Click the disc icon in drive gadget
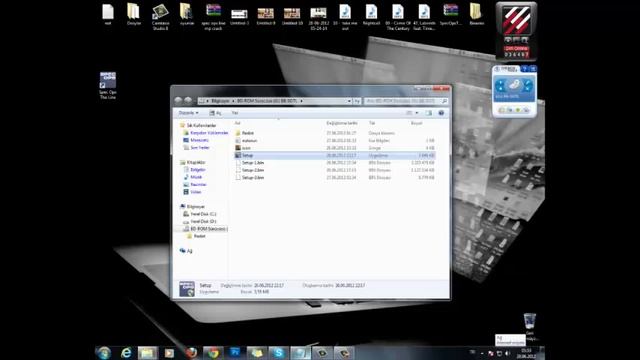 tap(514, 85)
